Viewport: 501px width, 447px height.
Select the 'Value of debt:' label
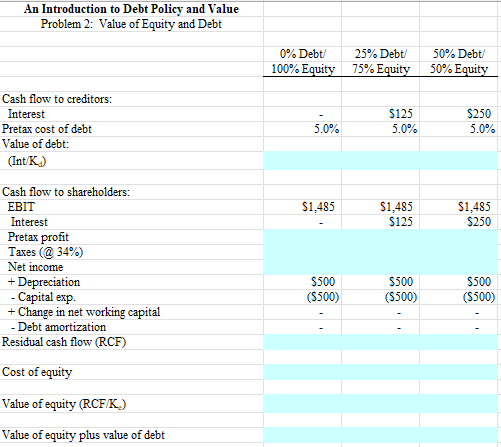tap(35, 144)
